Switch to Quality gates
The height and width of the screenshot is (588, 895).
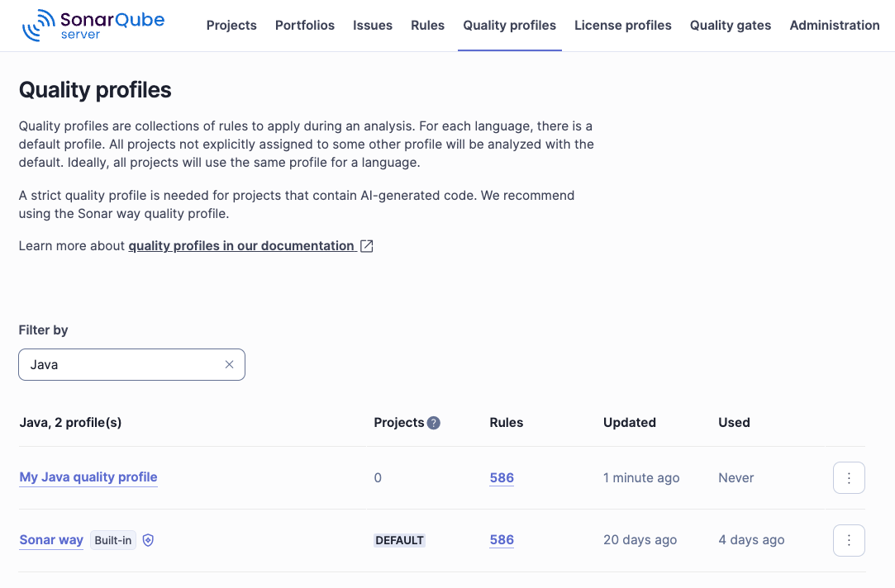pos(730,25)
